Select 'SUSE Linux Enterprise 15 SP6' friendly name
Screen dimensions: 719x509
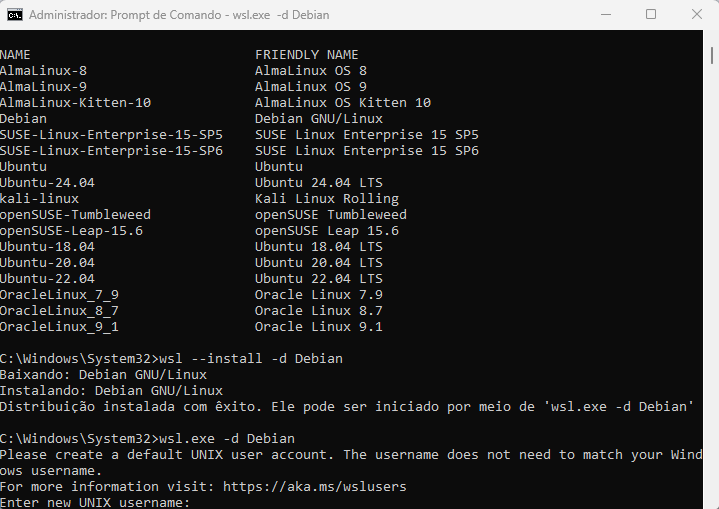(366, 151)
